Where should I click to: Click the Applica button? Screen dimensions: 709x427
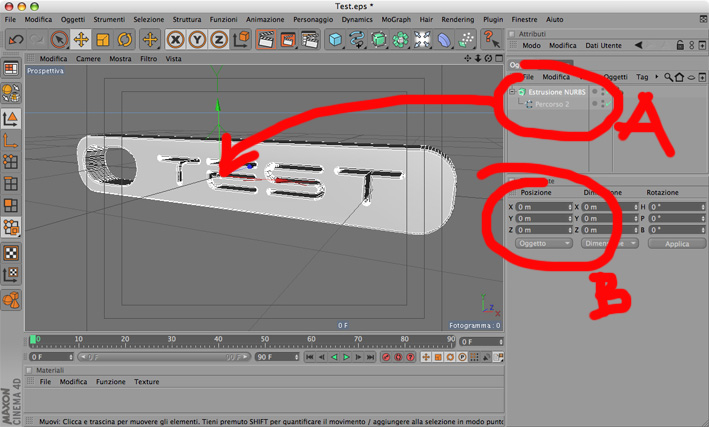pos(676,243)
